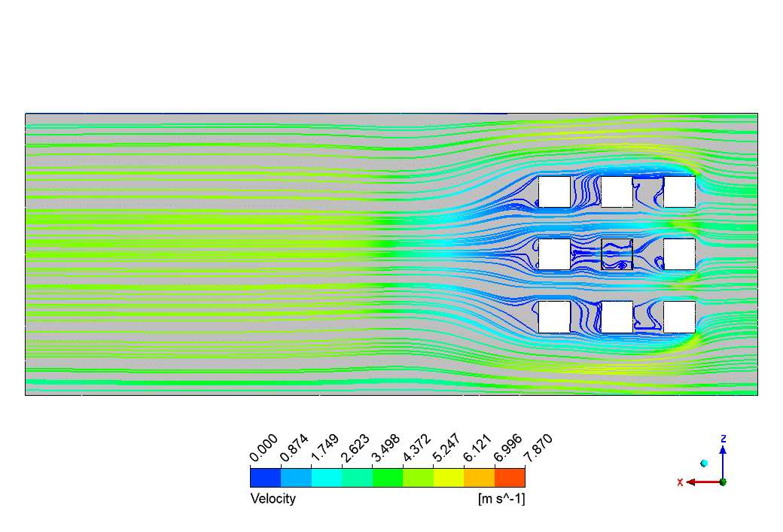Image resolution: width=783 pixels, height=532 pixels.
Task: Select the center square with the black outline
Action: (617, 254)
